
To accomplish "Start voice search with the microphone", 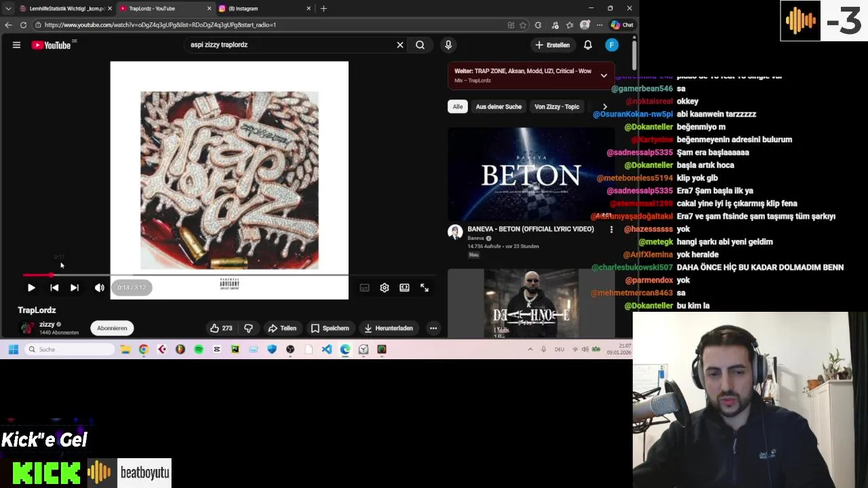I will coord(448,45).
